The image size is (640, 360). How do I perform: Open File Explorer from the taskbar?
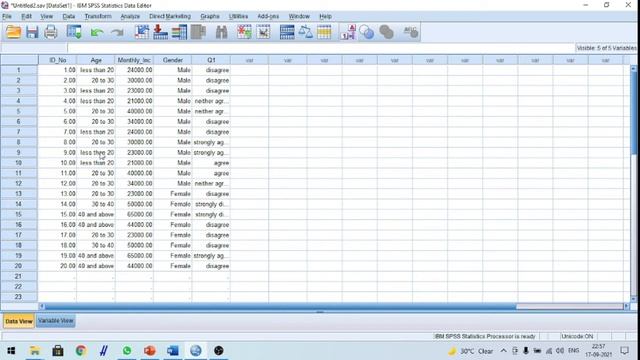click(35, 351)
